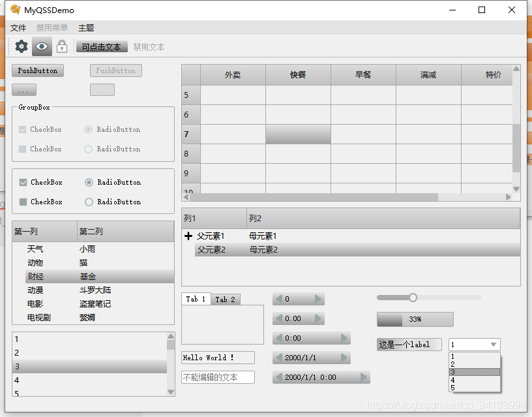Choose option 1 in combo dropdown list
This screenshot has height=417, width=532.
(475, 356)
